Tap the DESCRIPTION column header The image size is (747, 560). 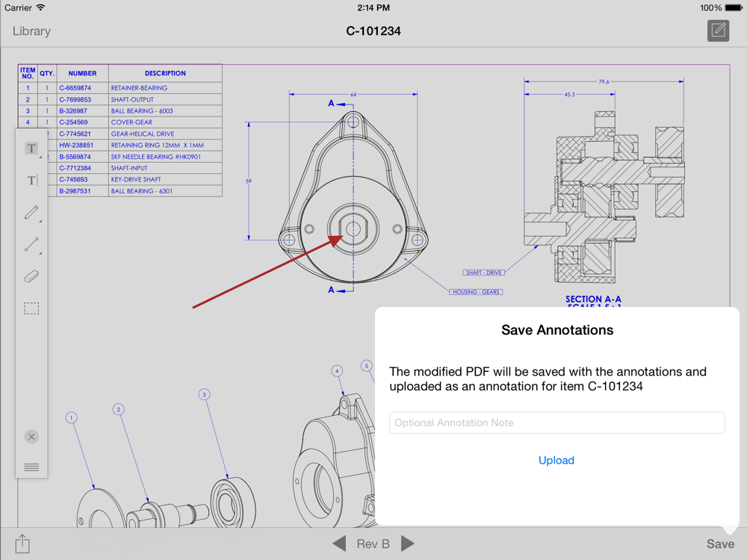coord(165,73)
